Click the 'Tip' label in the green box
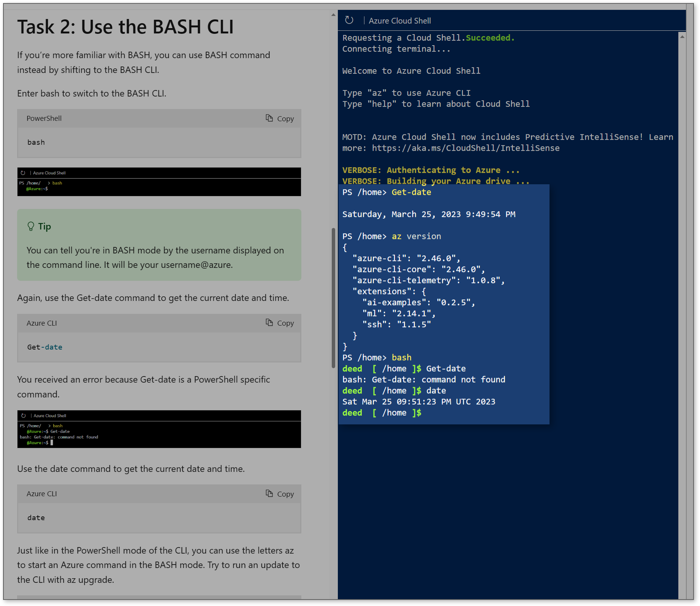 click(44, 226)
